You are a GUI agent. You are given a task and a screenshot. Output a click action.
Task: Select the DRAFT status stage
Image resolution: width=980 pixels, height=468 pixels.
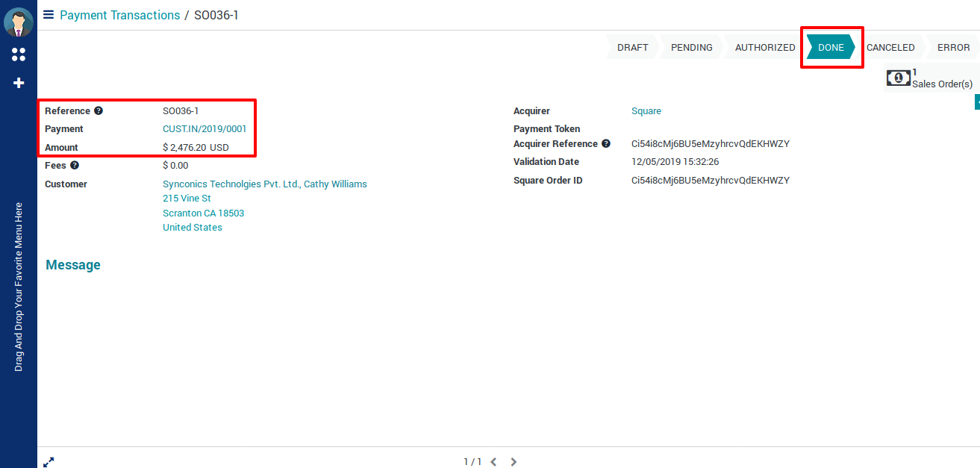(x=632, y=47)
